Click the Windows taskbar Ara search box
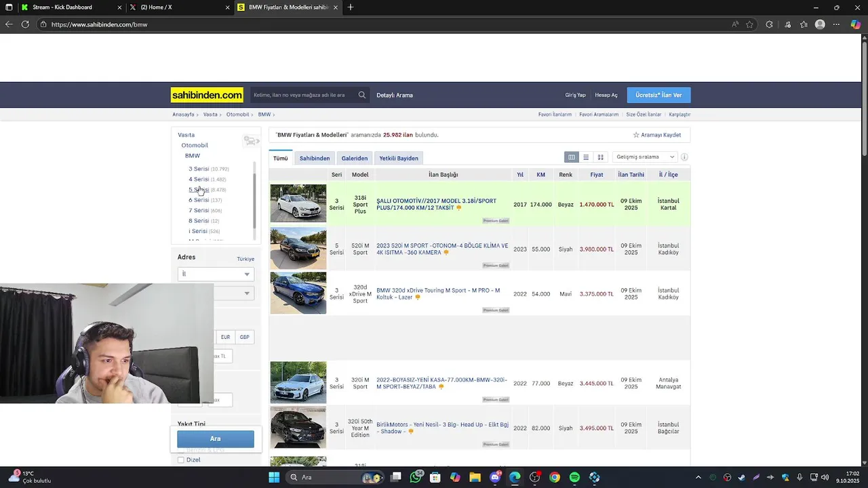 (334, 477)
